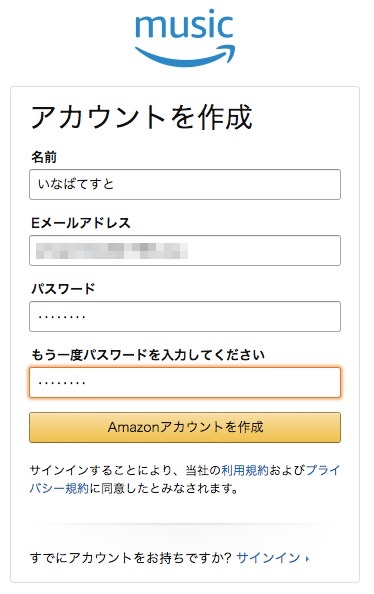Click the Amazon smile arrow under music
374x594 pixels.
tap(185, 56)
